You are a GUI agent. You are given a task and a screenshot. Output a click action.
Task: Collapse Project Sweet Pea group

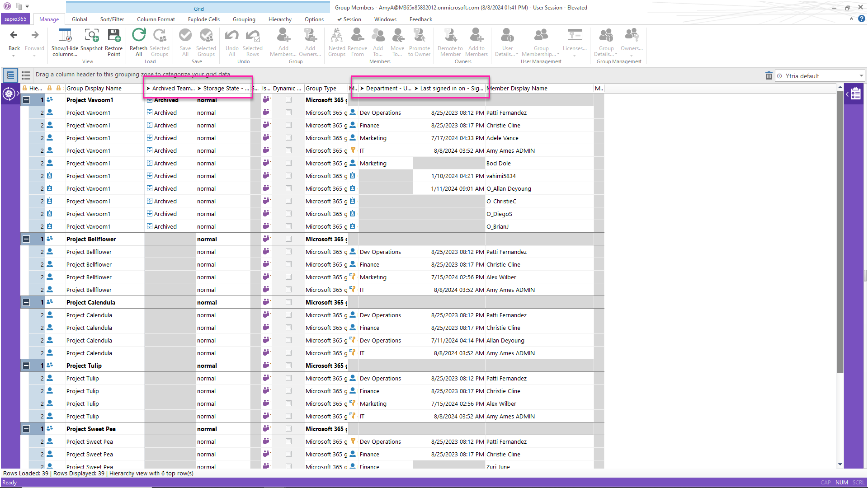(x=26, y=429)
